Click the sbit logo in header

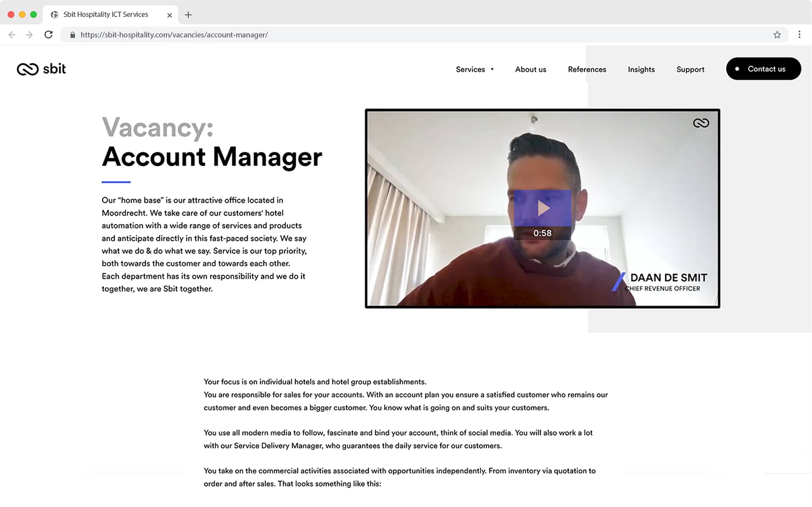pyautogui.click(x=41, y=69)
